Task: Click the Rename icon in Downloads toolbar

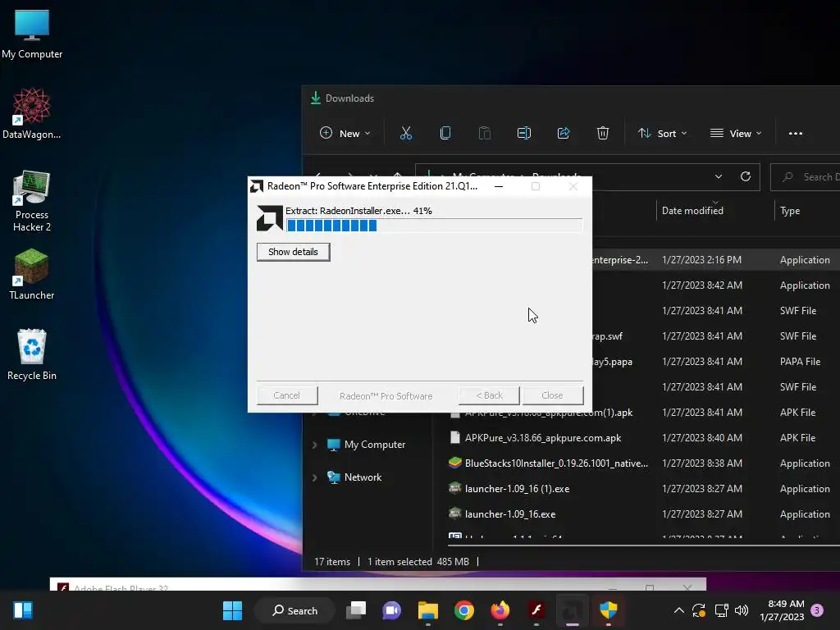Action: point(524,134)
